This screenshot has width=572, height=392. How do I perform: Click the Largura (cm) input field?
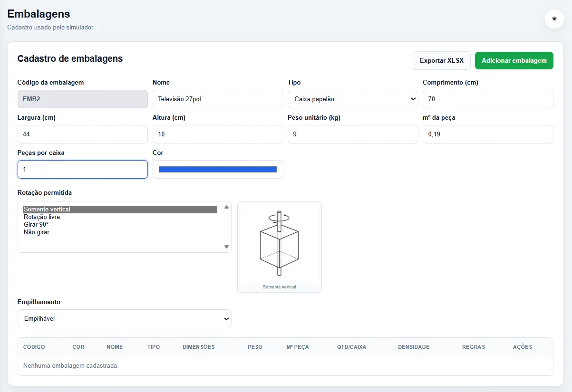coord(83,134)
